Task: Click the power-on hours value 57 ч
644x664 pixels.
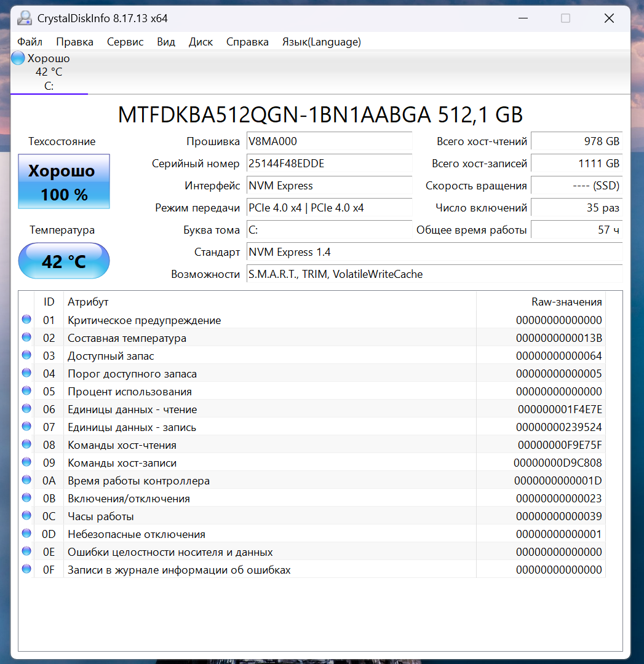Action: coord(576,229)
